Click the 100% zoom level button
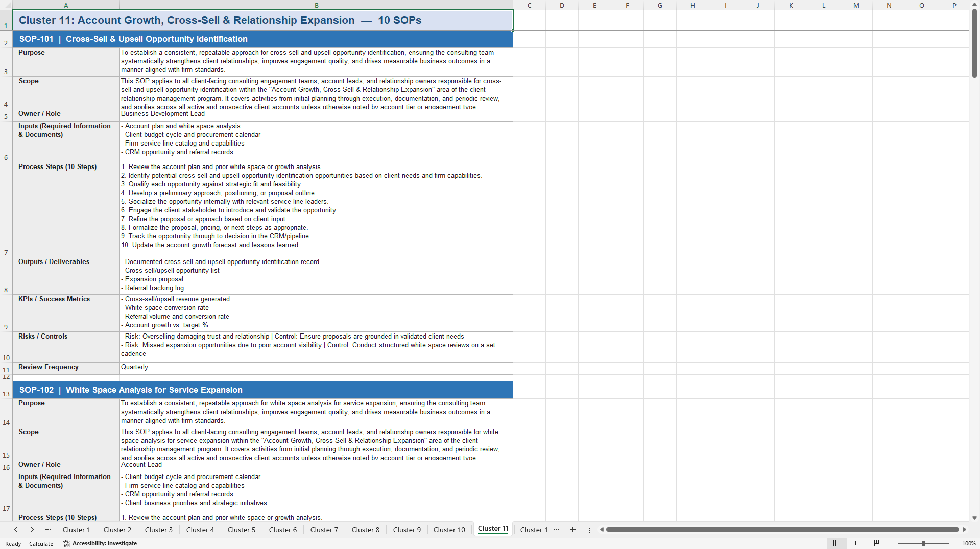The image size is (980, 549). tap(969, 543)
